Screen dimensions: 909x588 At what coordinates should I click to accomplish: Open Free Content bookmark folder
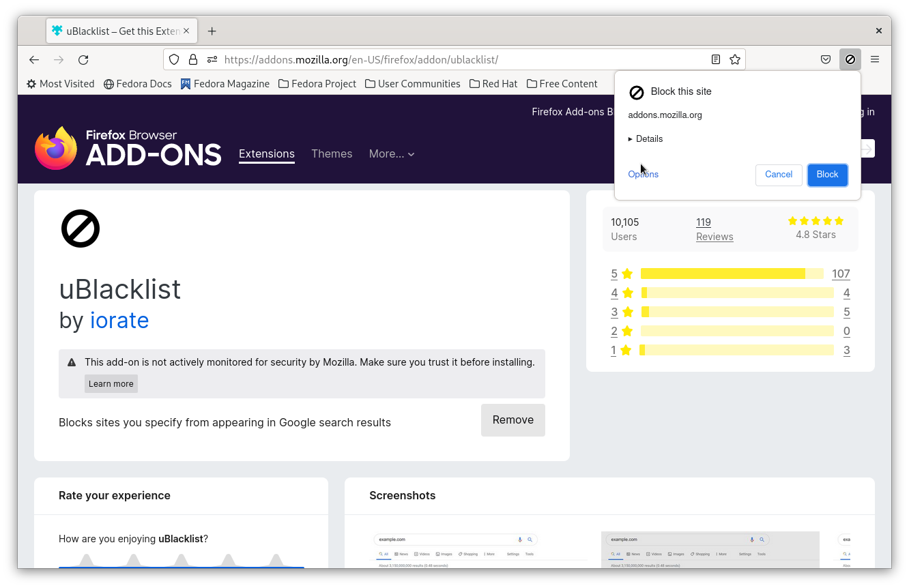(562, 84)
